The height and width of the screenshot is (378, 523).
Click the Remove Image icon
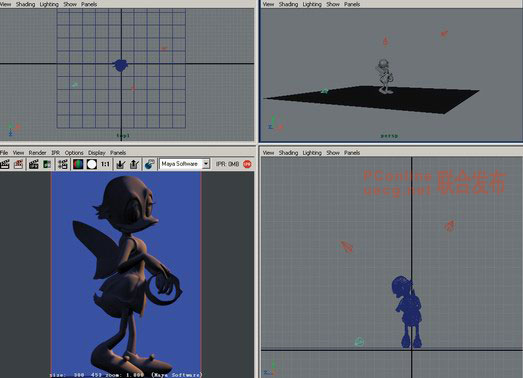[x=134, y=164]
